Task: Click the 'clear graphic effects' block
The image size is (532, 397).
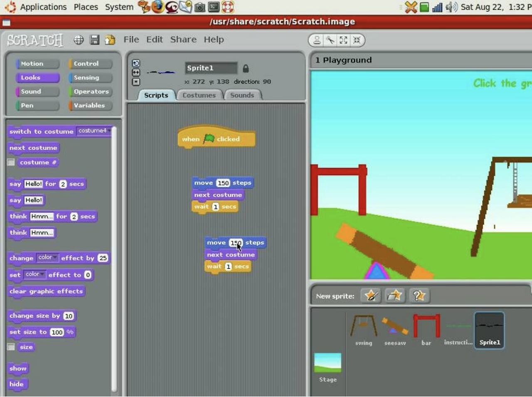Action: [x=46, y=291]
